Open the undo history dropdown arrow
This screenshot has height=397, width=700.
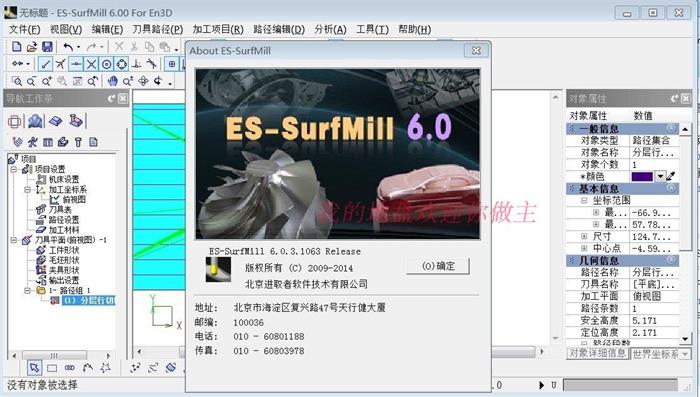[79, 47]
